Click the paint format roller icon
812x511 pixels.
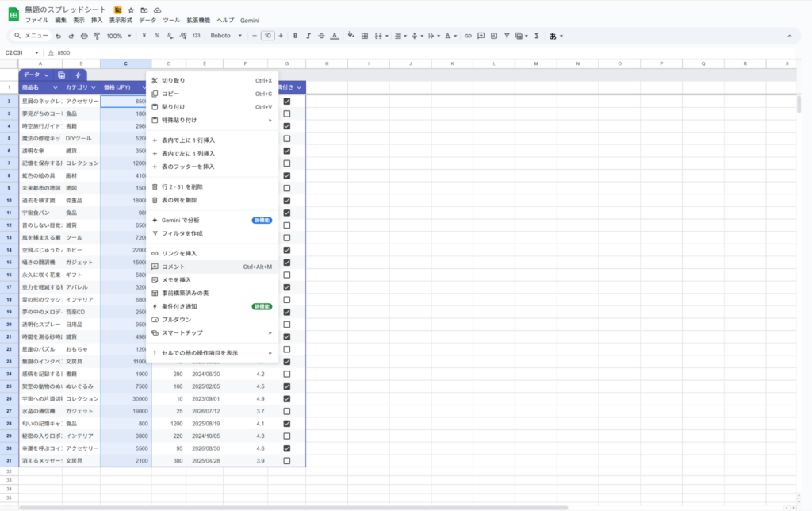click(x=97, y=36)
